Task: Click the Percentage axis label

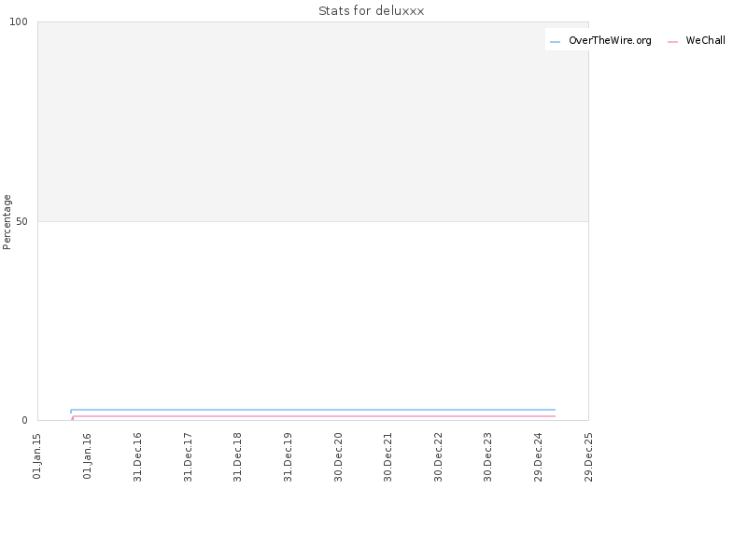Action: click(x=7, y=222)
